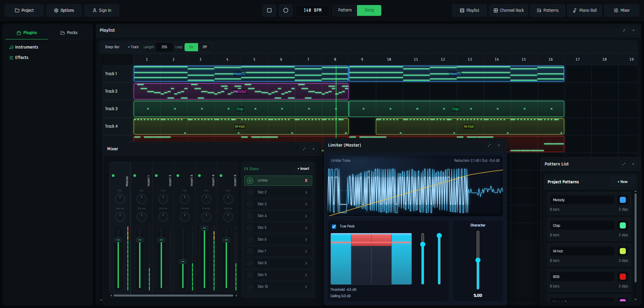Open the Options gear menu

click(64, 10)
